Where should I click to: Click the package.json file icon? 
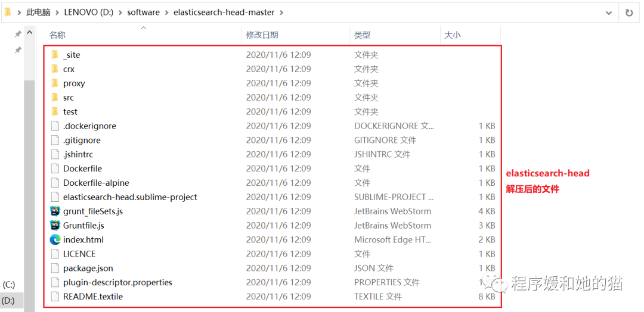tap(55, 268)
